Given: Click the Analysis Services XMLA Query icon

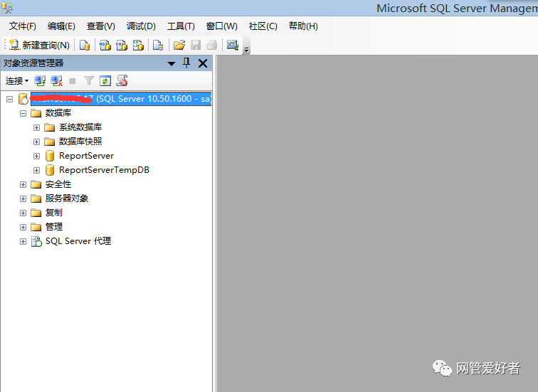Looking at the screenshot, I should tap(138, 45).
